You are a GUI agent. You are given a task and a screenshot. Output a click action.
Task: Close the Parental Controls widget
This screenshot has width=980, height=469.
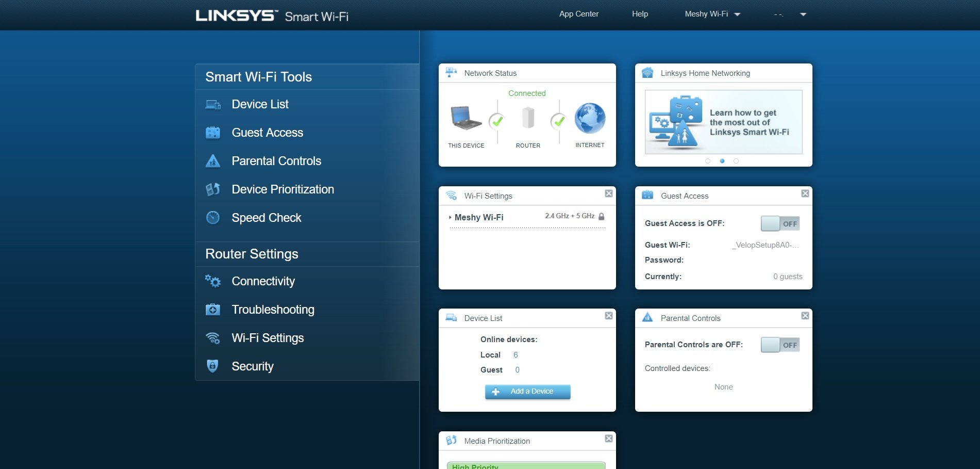pos(805,316)
